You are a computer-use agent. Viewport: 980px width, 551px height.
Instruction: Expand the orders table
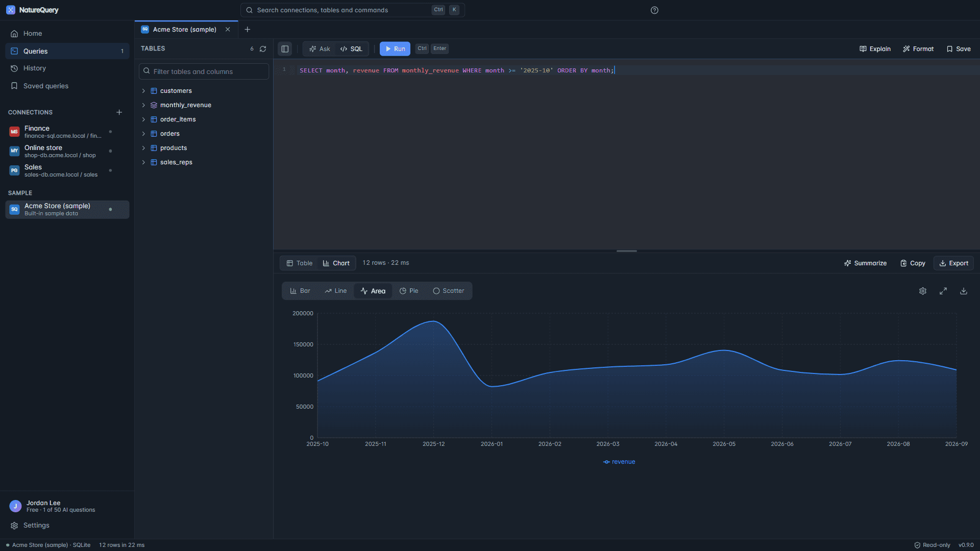tap(143, 134)
